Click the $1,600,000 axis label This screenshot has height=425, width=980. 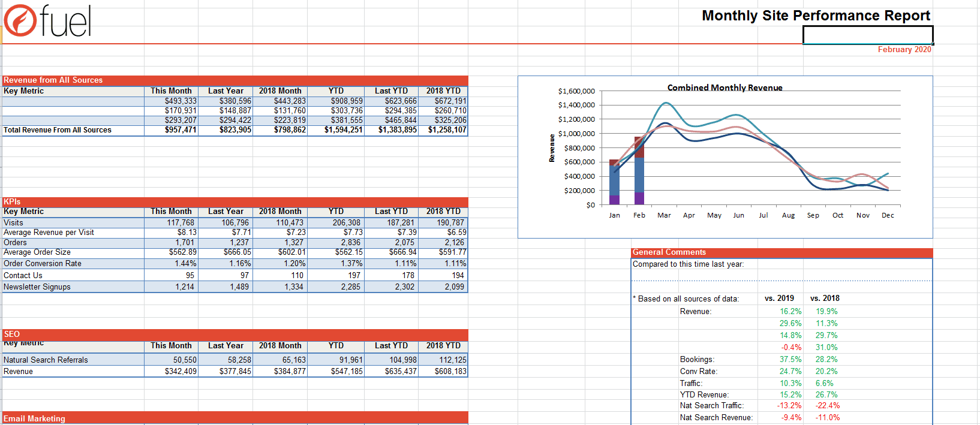[576, 91]
